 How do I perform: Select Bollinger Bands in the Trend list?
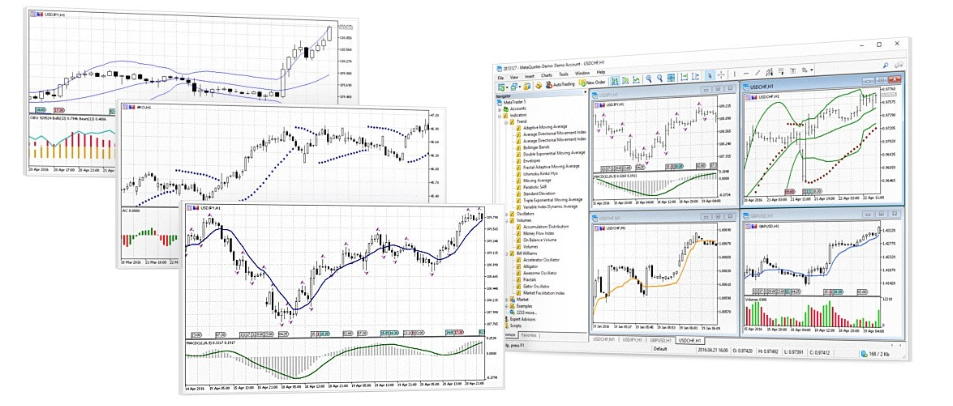pos(538,146)
